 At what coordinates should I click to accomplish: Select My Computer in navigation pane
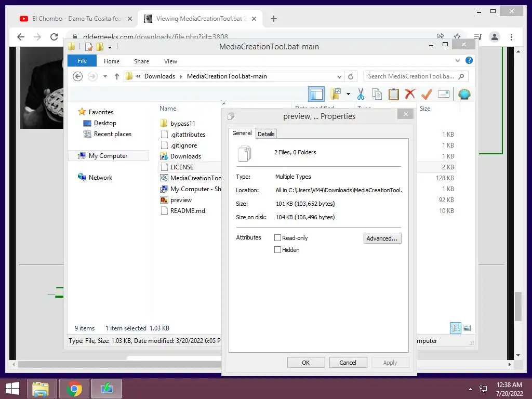[108, 156]
